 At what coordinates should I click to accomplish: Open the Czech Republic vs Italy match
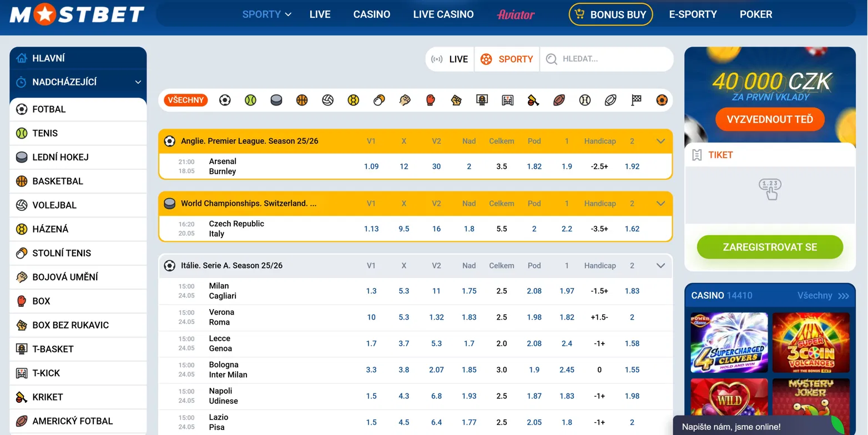236,229
